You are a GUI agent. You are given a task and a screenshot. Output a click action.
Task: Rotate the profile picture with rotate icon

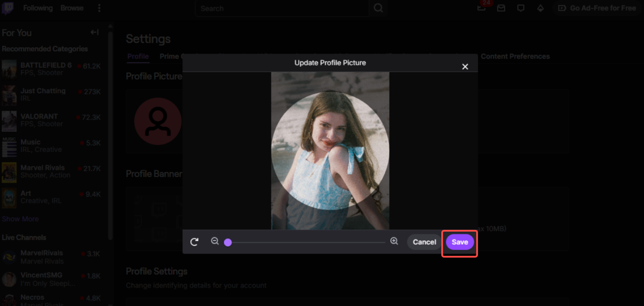[x=194, y=242]
